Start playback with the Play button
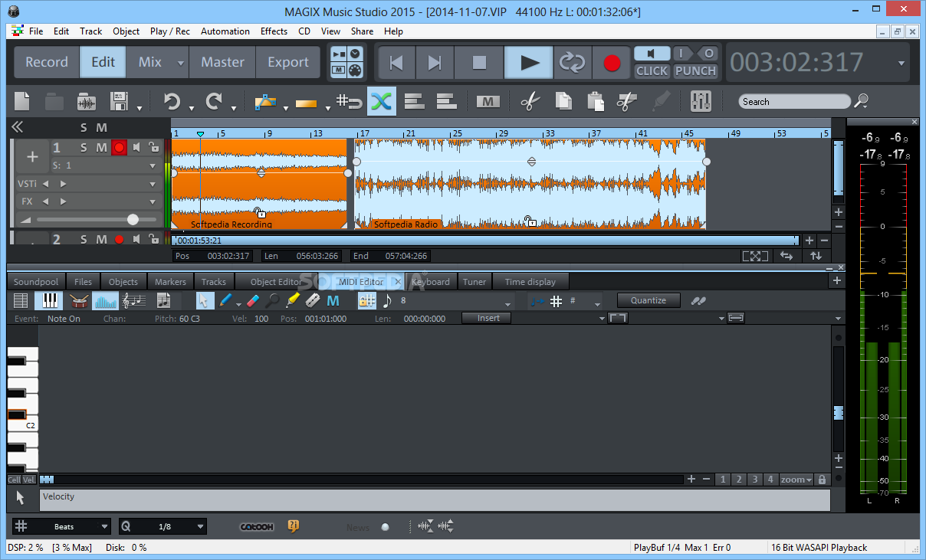926x560 pixels. tap(529, 63)
